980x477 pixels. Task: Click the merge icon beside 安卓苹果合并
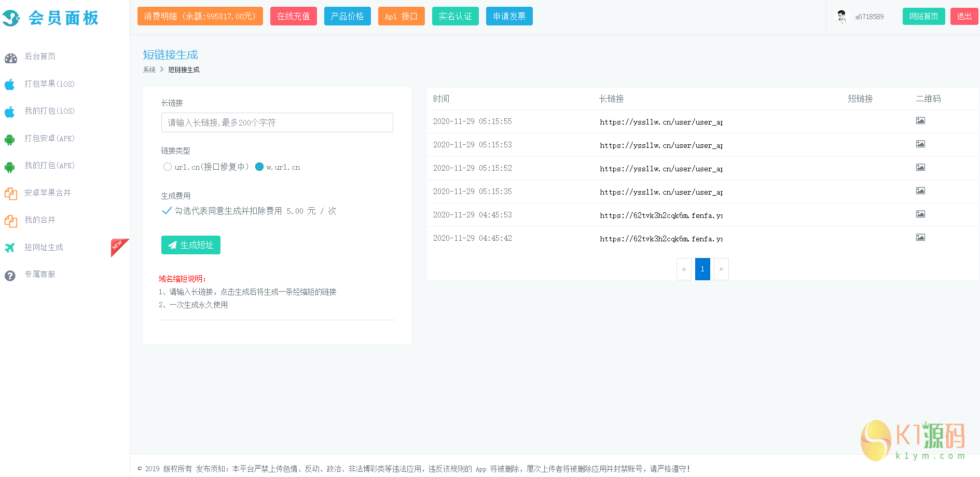(10, 194)
